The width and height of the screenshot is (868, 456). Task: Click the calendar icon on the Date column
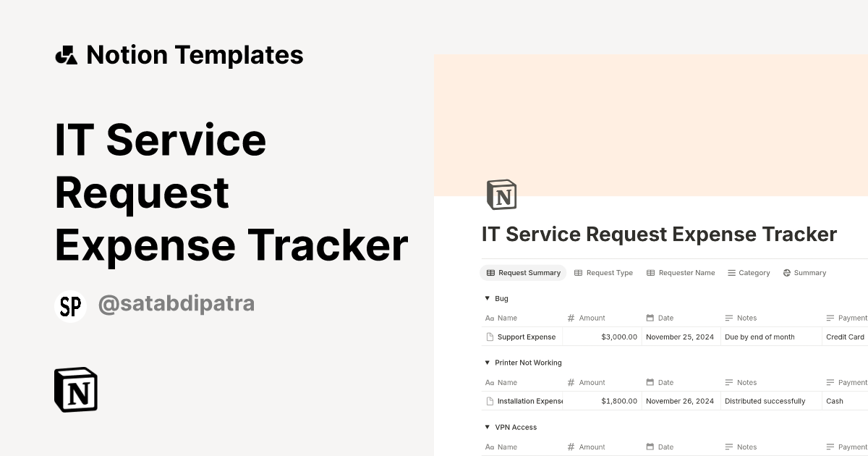(x=648, y=318)
